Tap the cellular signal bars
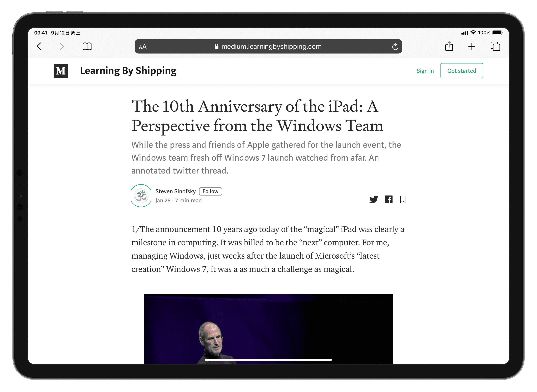The image size is (537, 392). pyautogui.click(x=464, y=33)
